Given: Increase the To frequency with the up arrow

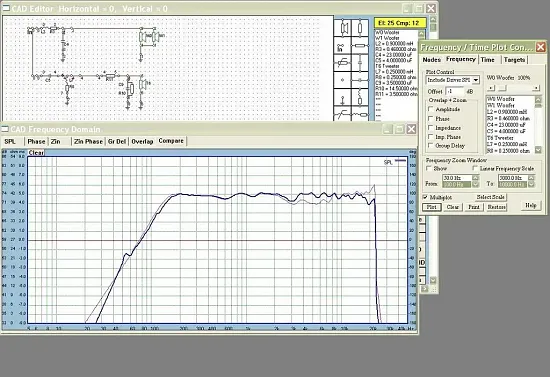Looking at the screenshot, I should click(531, 178).
